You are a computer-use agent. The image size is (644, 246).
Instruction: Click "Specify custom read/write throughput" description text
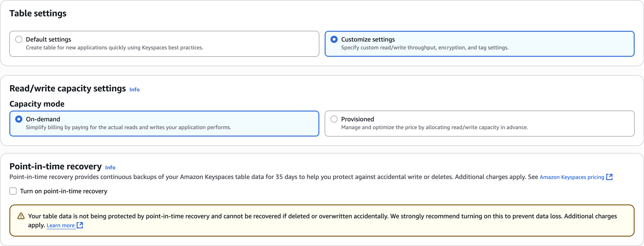pos(425,48)
